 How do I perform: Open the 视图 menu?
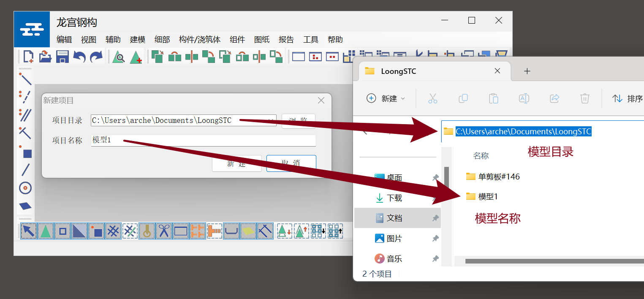tap(89, 40)
